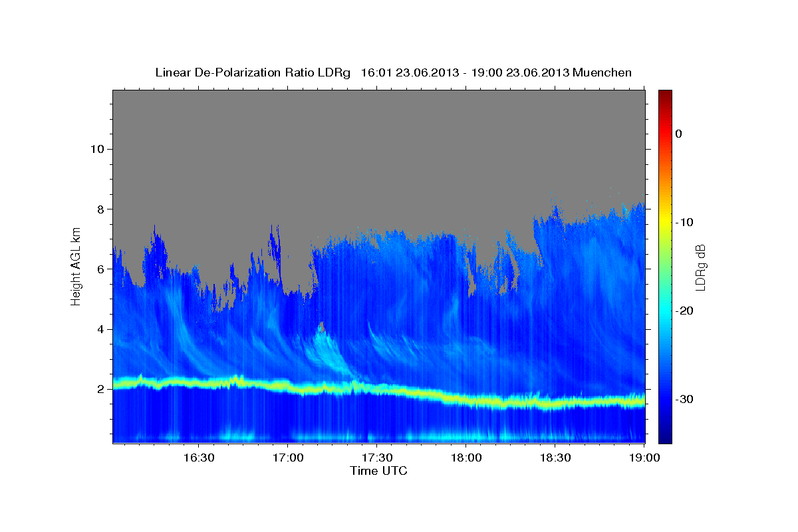The image size is (798, 532).
Task: Click the colorbar value -10
Action: point(684,222)
